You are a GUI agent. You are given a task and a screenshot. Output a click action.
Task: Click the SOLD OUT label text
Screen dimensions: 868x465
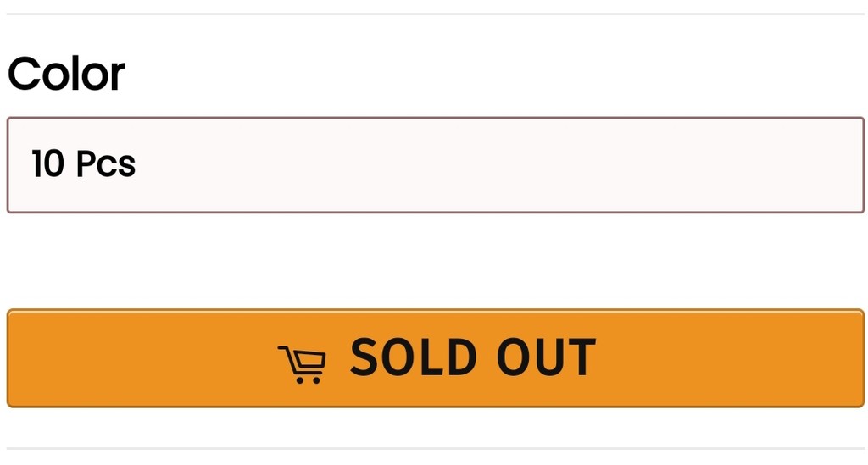473,357
